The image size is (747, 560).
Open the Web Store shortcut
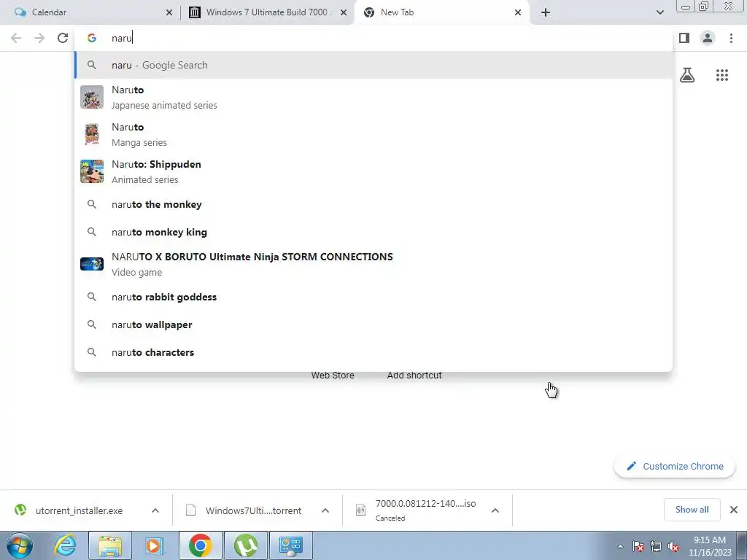[x=333, y=376]
